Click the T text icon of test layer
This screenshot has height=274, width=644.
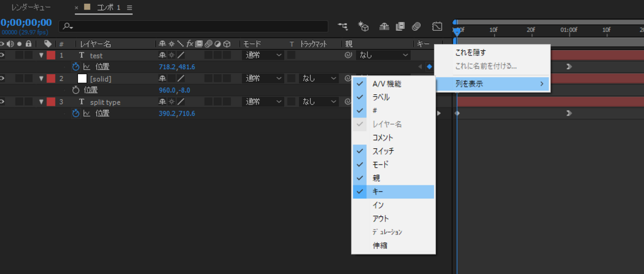81,55
